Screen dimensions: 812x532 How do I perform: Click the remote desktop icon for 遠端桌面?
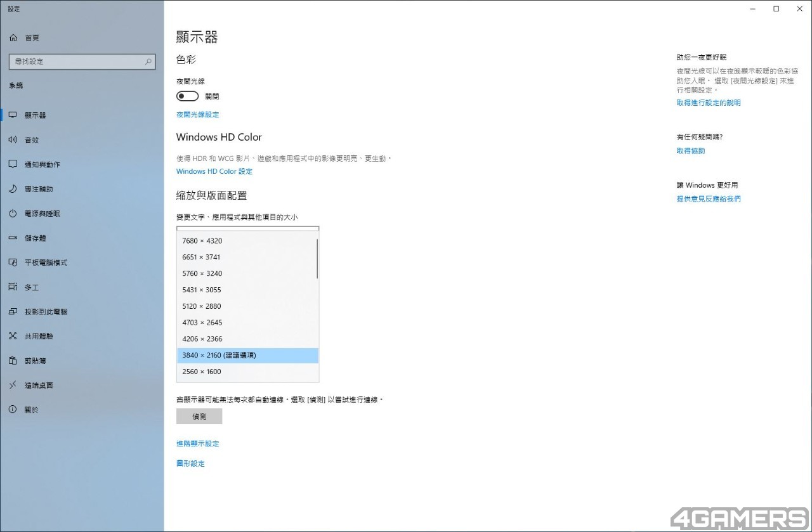pos(13,385)
